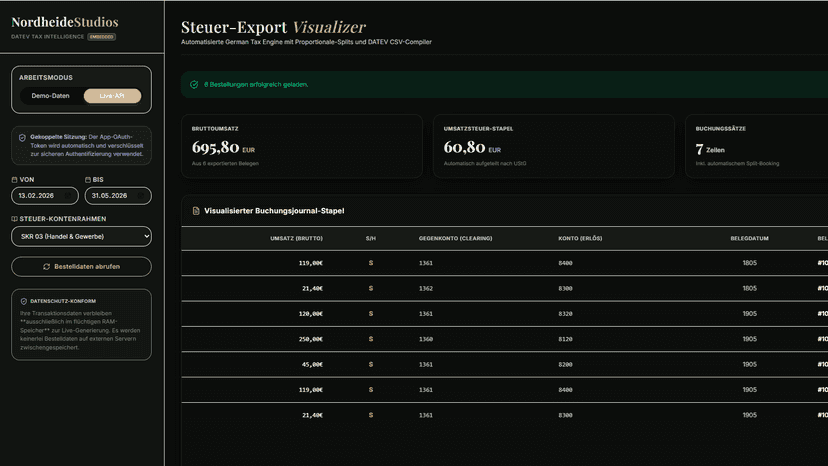The width and height of the screenshot is (828, 466).
Task: Click the shield icon beside Gekoppelte Sitzung
Action: tap(22, 137)
